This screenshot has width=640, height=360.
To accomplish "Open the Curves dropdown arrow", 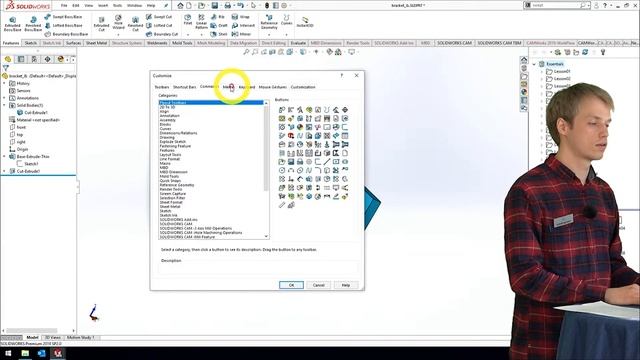I will pos(287,35).
